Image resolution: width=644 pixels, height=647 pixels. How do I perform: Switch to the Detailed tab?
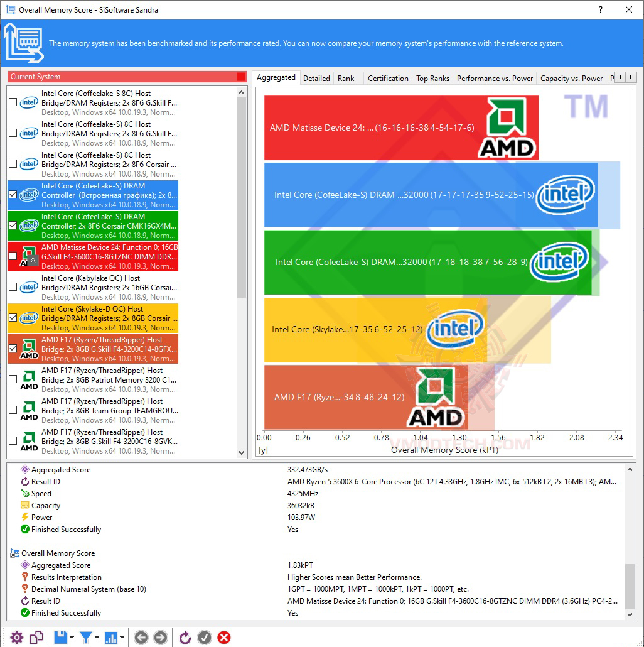point(316,79)
